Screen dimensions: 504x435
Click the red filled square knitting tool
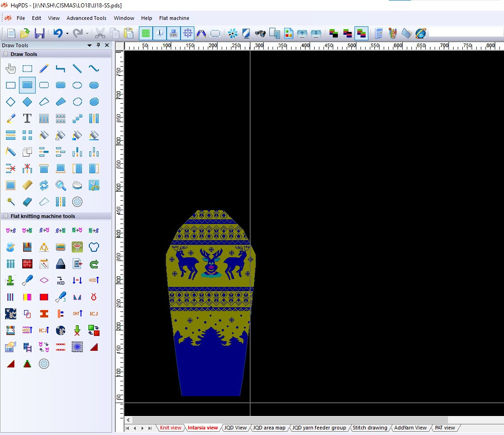point(44,297)
